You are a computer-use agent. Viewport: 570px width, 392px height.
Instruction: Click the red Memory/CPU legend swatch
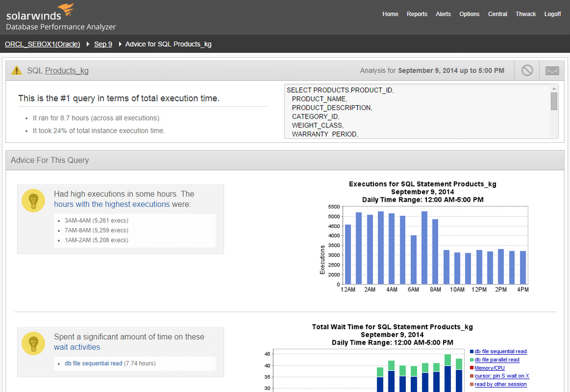[471, 368]
